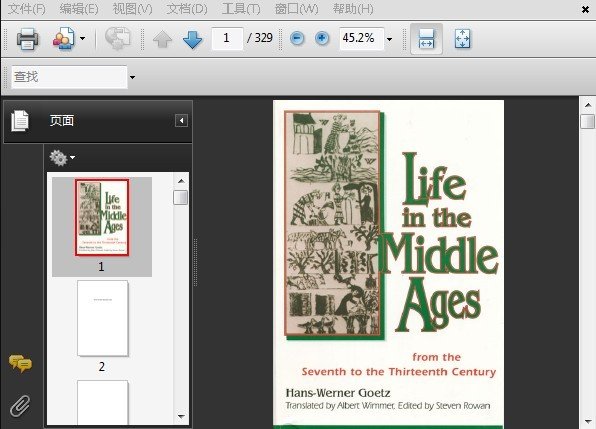The image size is (596, 429).
Task: Click the medieval illustration on cover
Action: coord(332,223)
